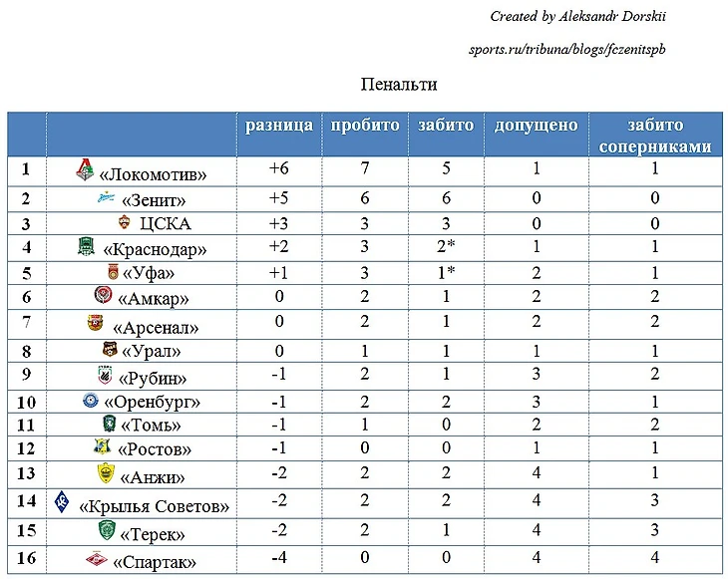
Task: Click the Krasnodar green club crest
Action: point(86,246)
